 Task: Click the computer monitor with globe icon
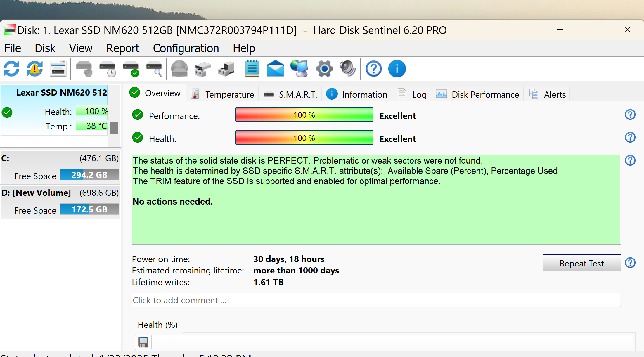[x=299, y=69]
